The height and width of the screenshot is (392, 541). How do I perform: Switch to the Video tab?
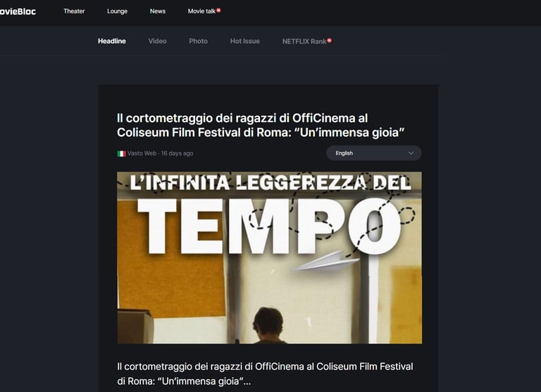[157, 41]
